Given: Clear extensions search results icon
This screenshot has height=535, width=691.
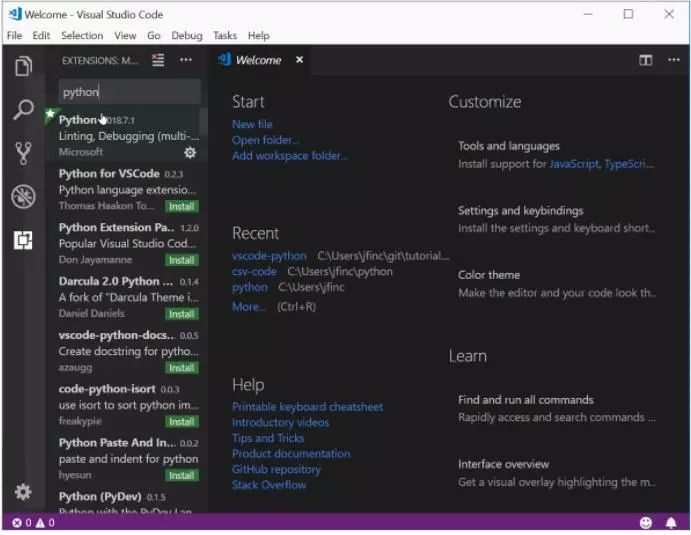Looking at the screenshot, I should point(158,60).
